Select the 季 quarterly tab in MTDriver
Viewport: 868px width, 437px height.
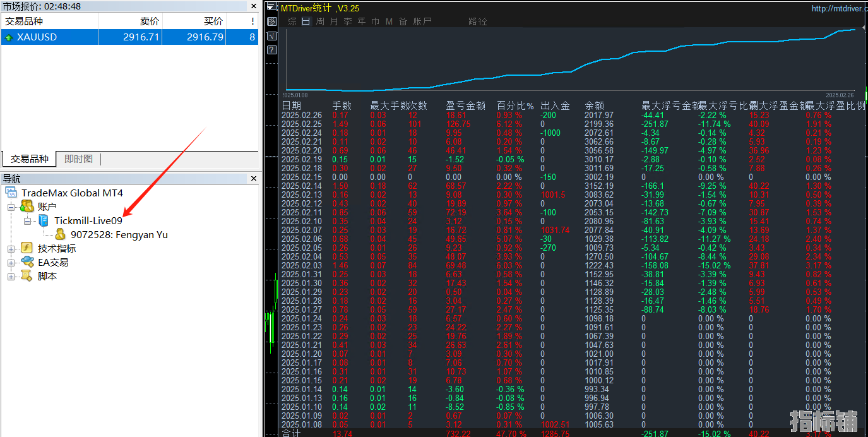pos(348,21)
